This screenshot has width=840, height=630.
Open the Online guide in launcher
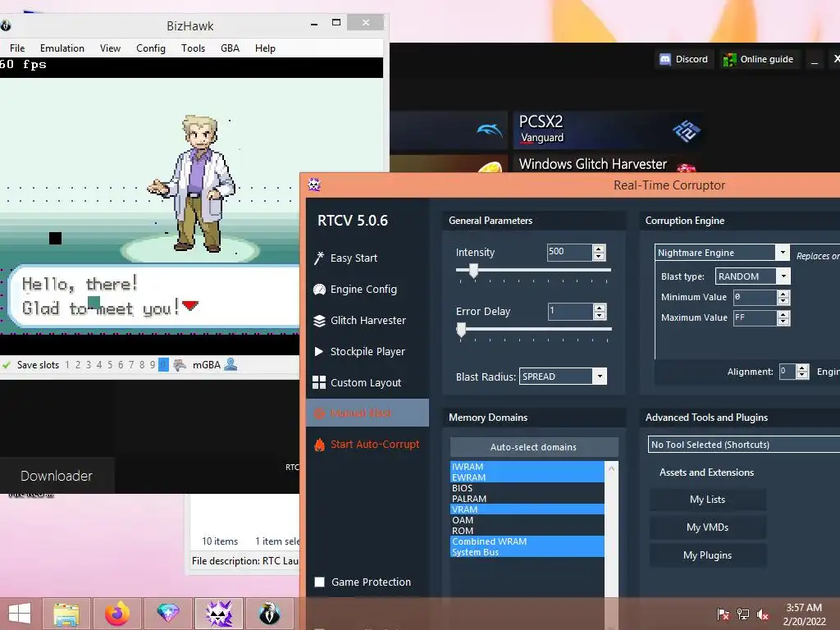pos(758,59)
